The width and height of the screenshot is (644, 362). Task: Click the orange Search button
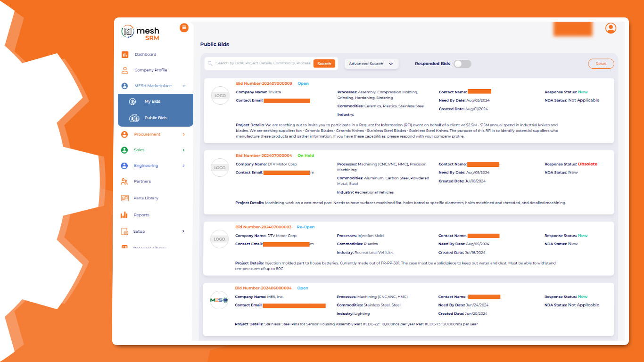coord(324,64)
